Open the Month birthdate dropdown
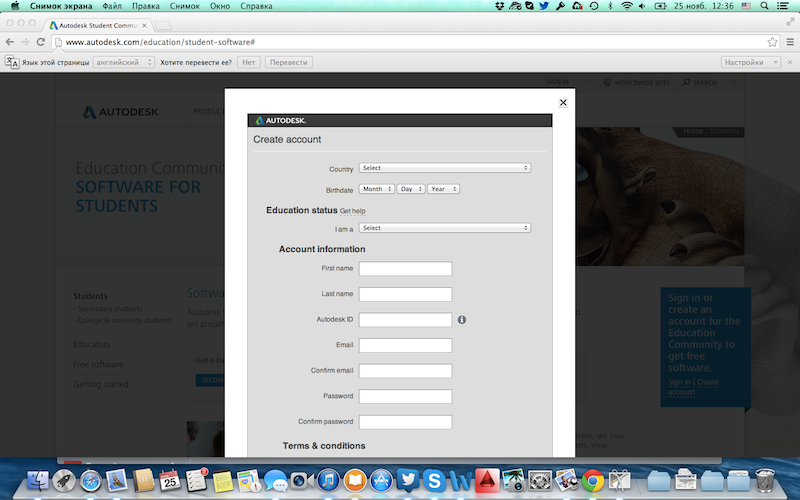This screenshot has height=500, width=800. (x=377, y=189)
